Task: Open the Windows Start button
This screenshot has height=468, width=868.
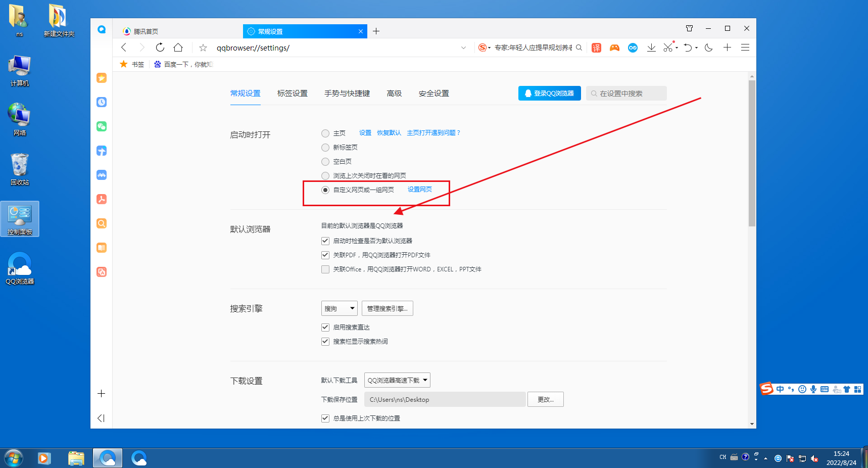Action: coord(14,458)
